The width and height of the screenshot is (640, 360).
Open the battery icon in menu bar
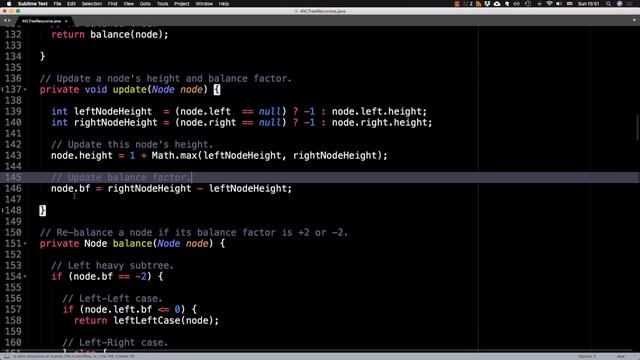569,4
